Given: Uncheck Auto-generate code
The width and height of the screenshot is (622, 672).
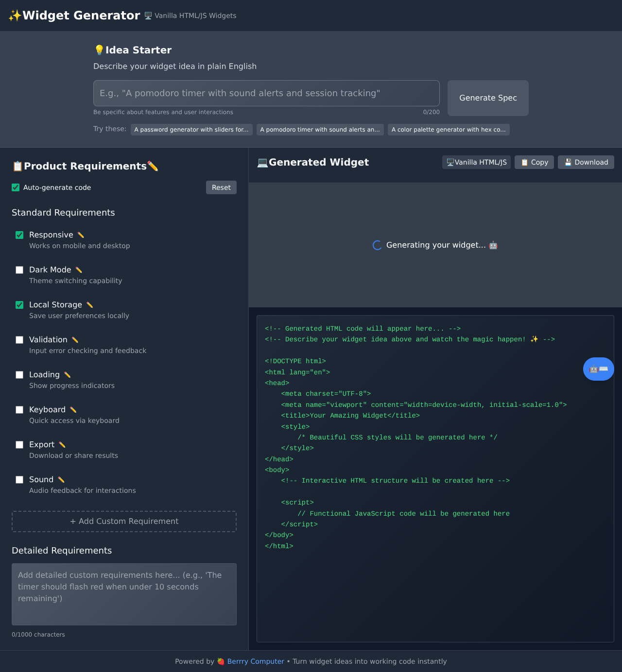Looking at the screenshot, I should click(15, 187).
